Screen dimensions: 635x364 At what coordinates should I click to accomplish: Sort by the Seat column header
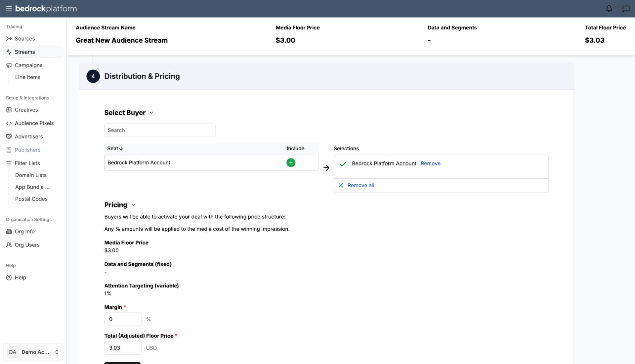tap(115, 149)
